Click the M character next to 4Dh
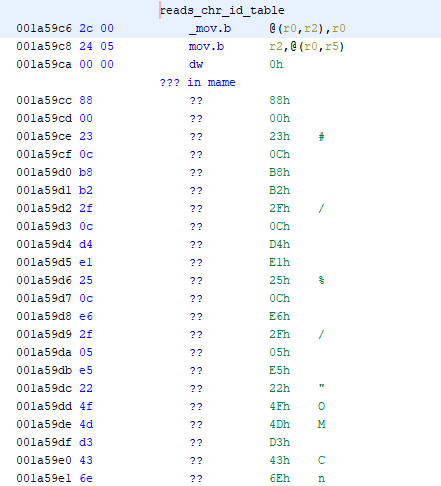Image resolution: width=441 pixels, height=486 pixels. click(321, 425)
